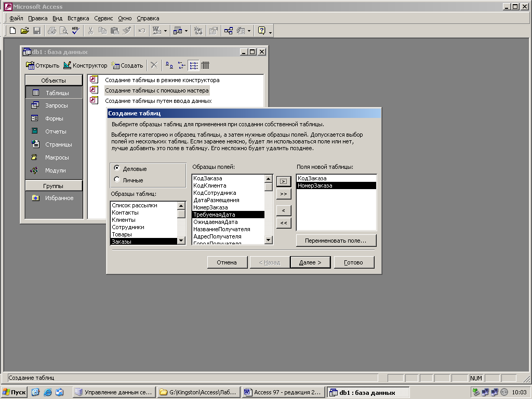
Task: Open the Analyze dropdown arrow
Action: click(186, 31)
